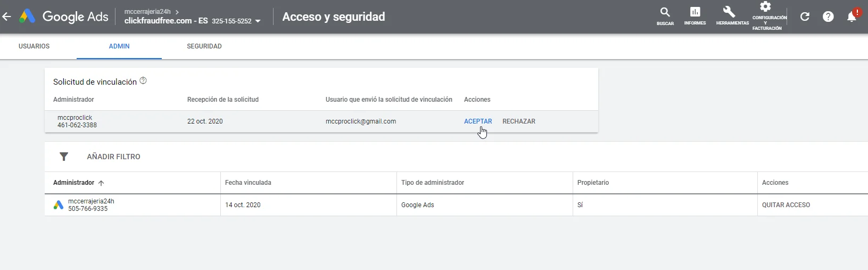This screenshot has height=270, width=868.
Task: Click Quitar acceso for mccerrajeria24h
Action: [786, 205]
